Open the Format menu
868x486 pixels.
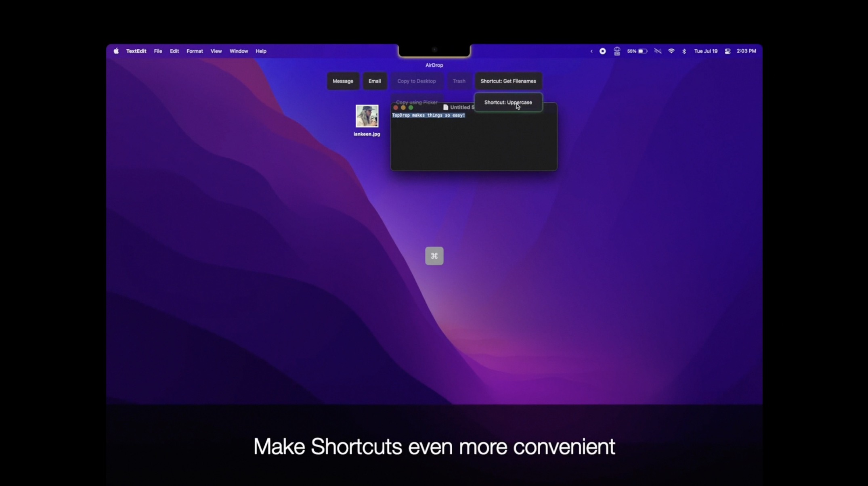pyautogui.click(x=195, y=51)
